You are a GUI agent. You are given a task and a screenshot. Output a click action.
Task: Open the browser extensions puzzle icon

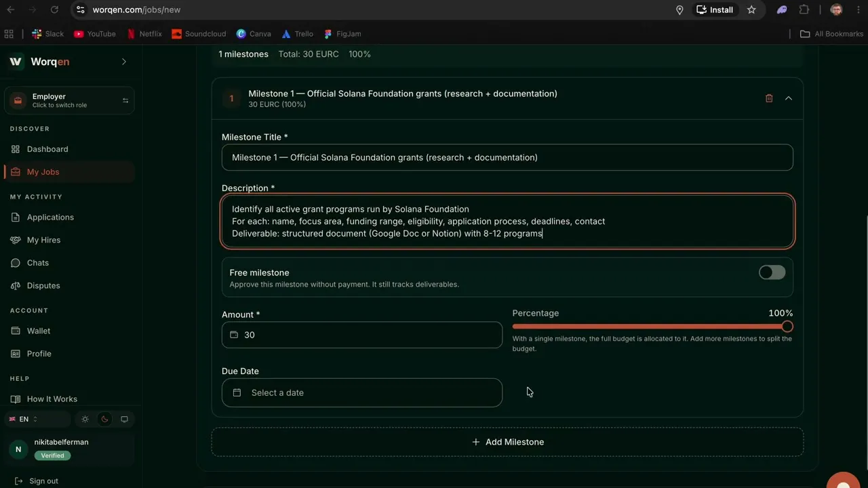coord(804,9)
